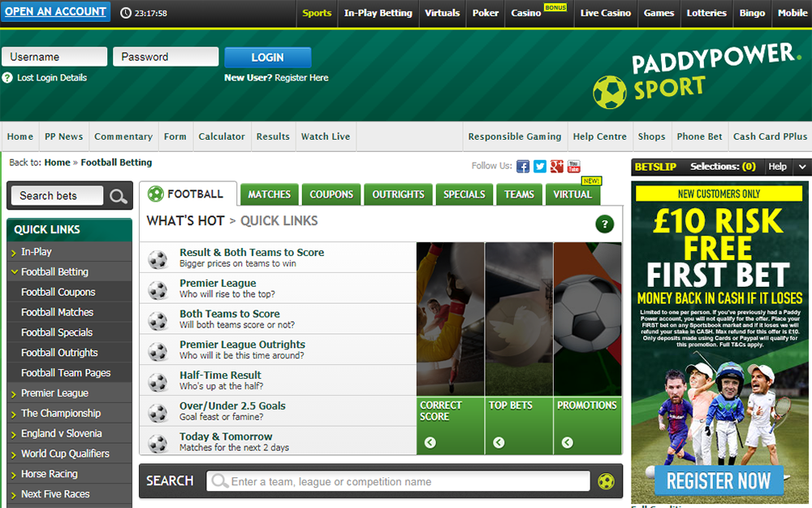
Task: Expand the Horse Racing quick link
Action: [x=14, y=475]
